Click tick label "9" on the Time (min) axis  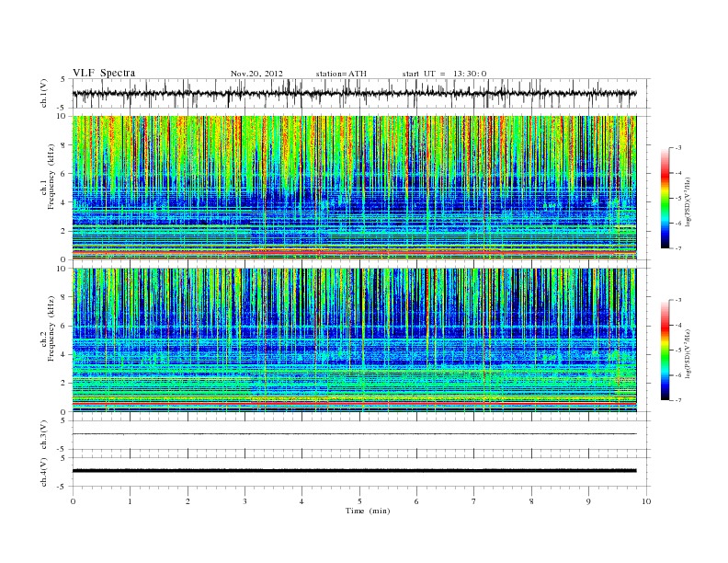588,501
